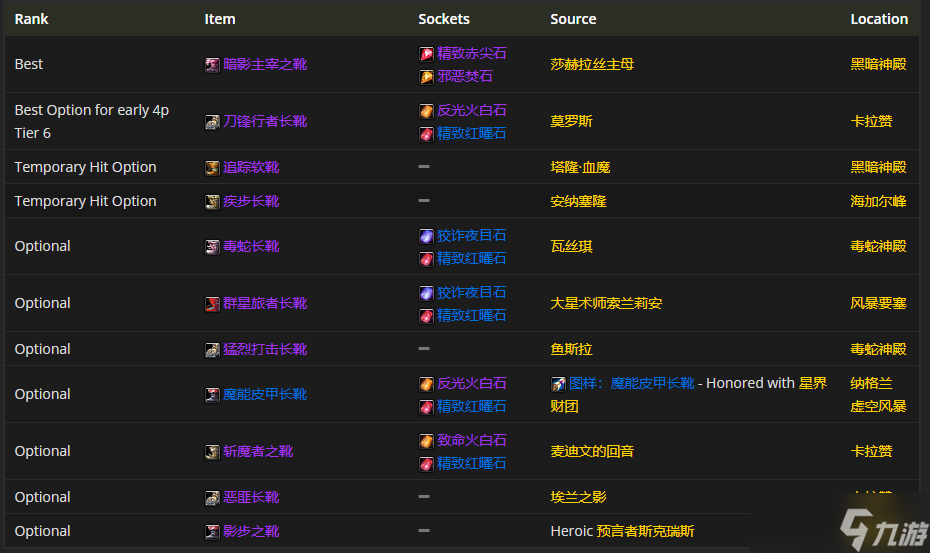Click the icon beside 暗影主宰之靴
This screenshot has width=930, height=553.
212,65
